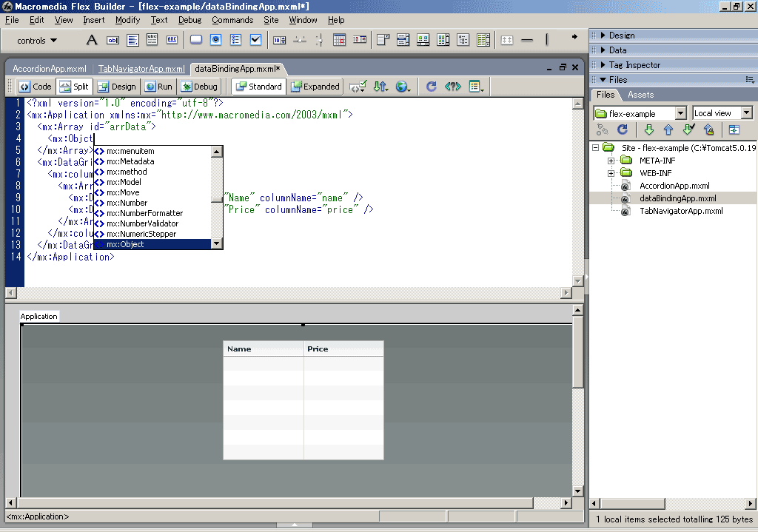The image size is (758, 532).
Task: Insert a NumericStepper control
Action: [x=279, y=40]
